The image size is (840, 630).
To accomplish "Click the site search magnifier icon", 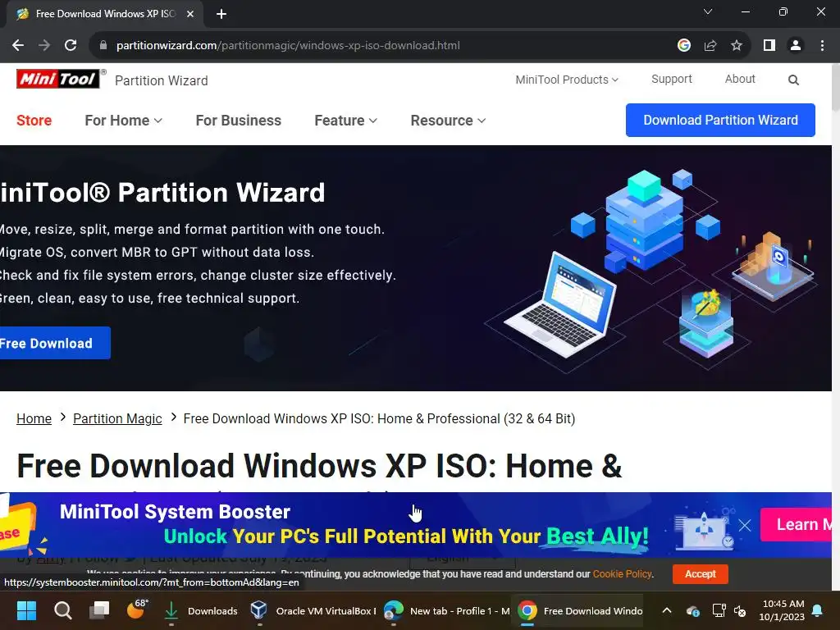I will tap(793, 80).
